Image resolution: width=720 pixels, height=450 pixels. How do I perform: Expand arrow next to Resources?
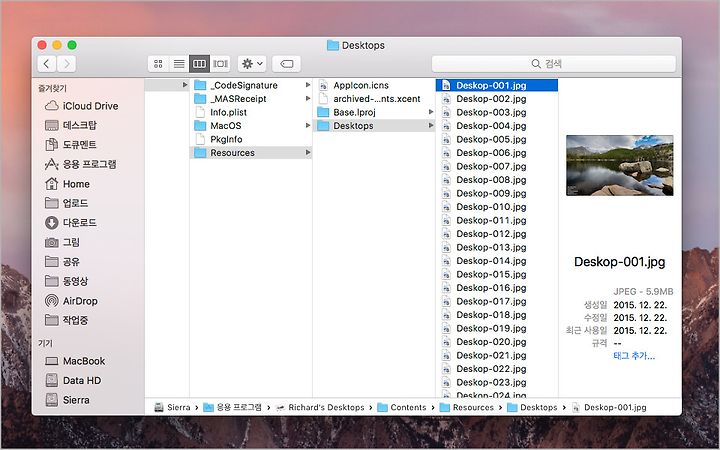tap(308, 152)
